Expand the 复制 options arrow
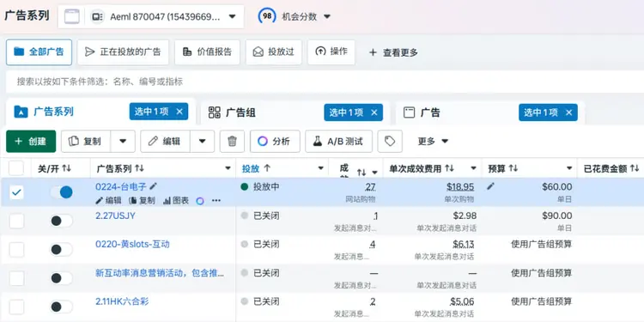 (123, 142)
